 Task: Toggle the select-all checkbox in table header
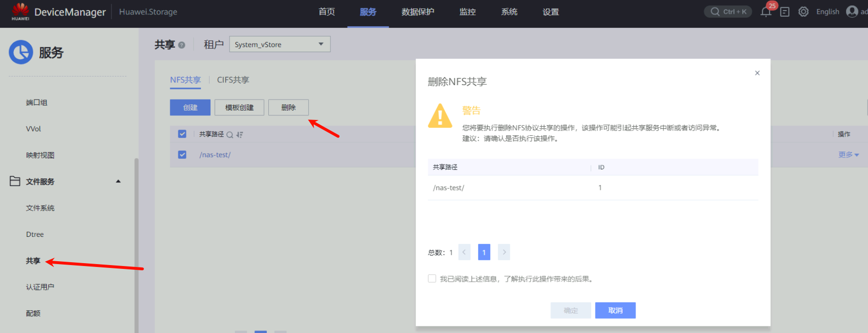coord(182,134)
